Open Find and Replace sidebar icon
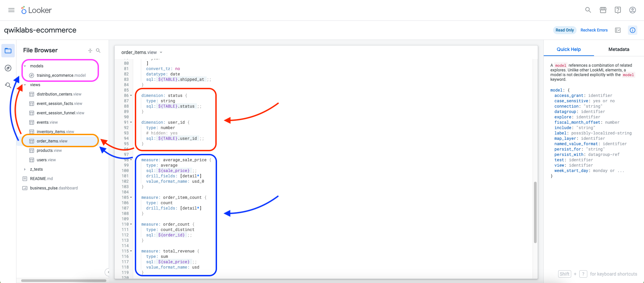 [x=8, y=85]
